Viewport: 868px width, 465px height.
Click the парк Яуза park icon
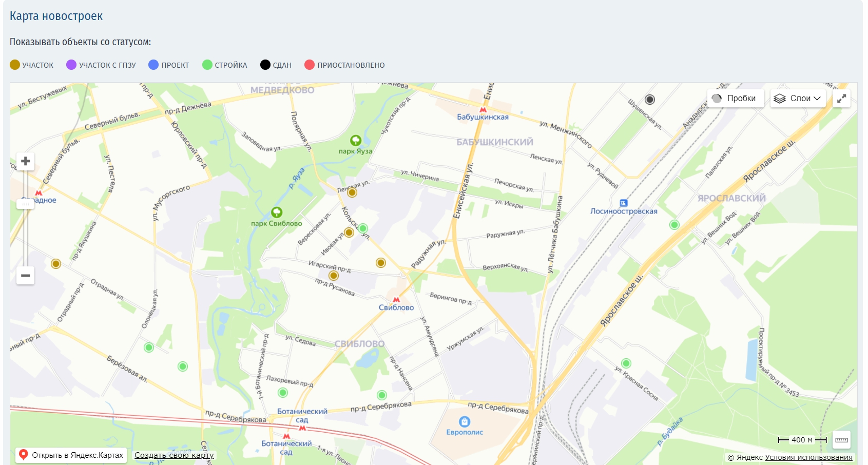tap(356, 140)
